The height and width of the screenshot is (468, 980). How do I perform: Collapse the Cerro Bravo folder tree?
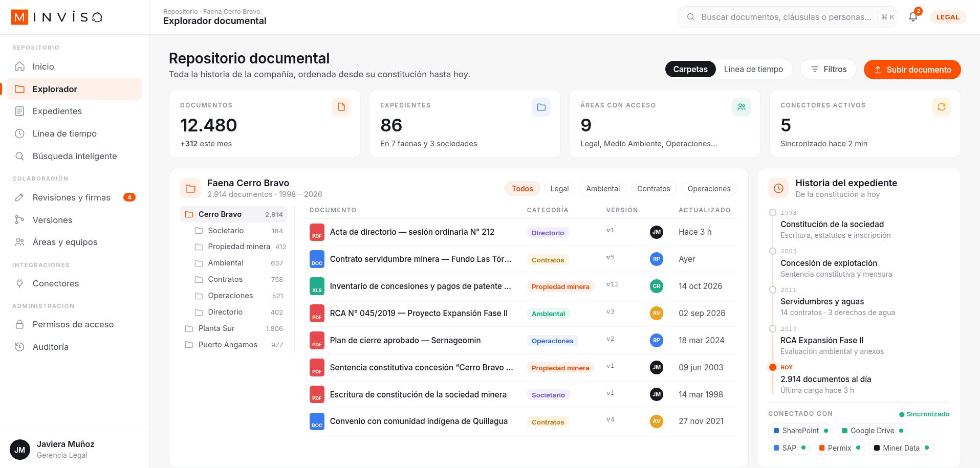click(234, 214)
